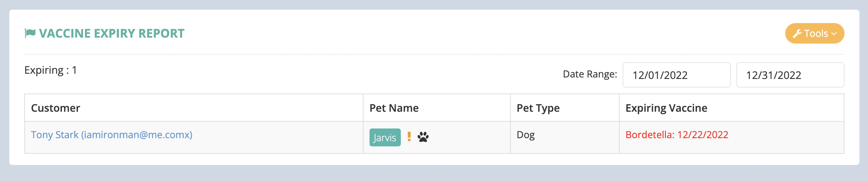
Task: Click the email iamironman@me.comx in customer cell
Action: [x=137, y=135]
